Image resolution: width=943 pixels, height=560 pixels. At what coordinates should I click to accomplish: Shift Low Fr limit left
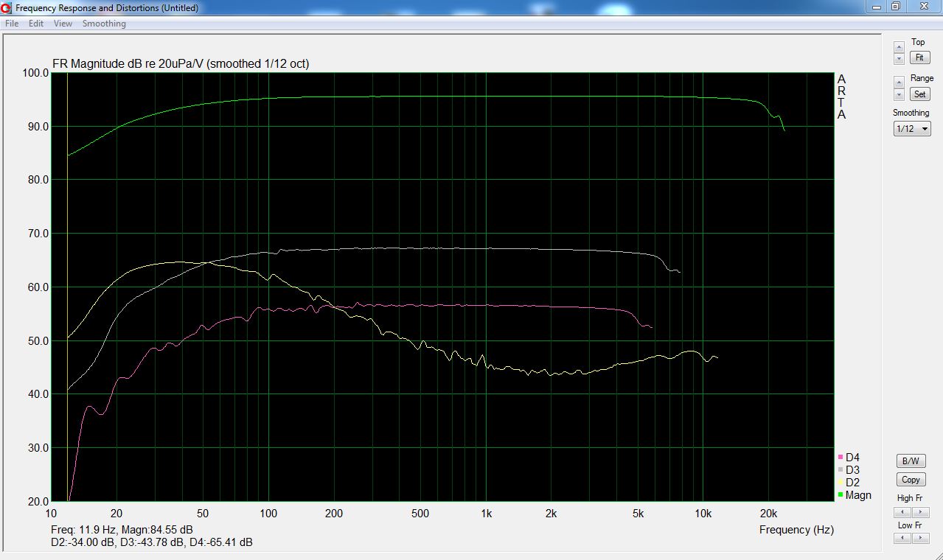point(902,538)
